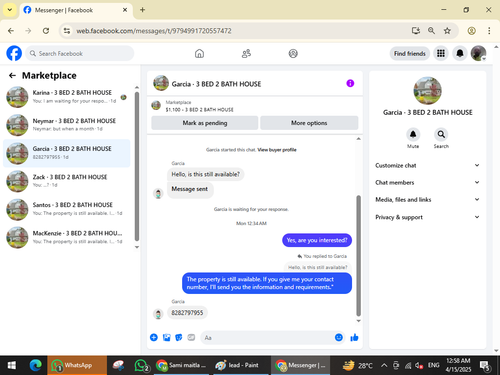Click the Facebook logo icon
This screenshot has width=500, height=375.
(x=14, y=53)
